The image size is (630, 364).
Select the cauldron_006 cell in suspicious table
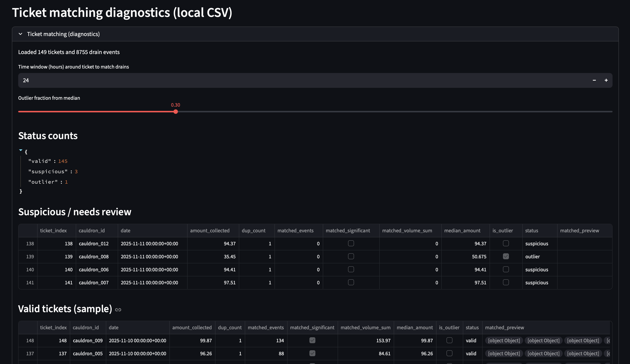click(x=94, y=269)
